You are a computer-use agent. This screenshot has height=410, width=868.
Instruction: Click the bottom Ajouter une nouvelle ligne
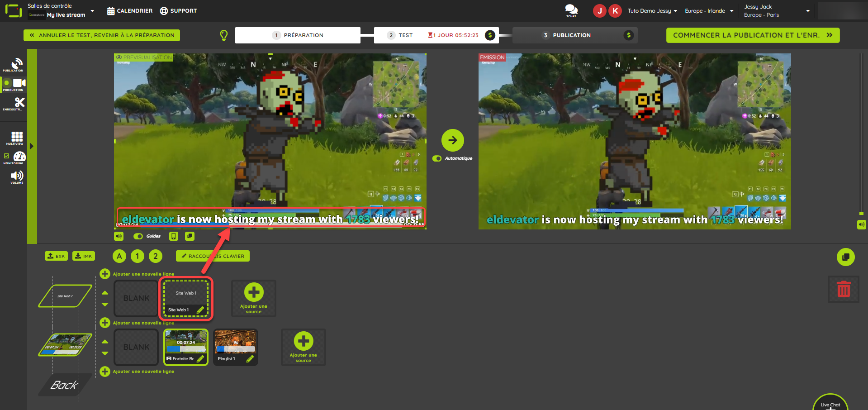[137, 372]
